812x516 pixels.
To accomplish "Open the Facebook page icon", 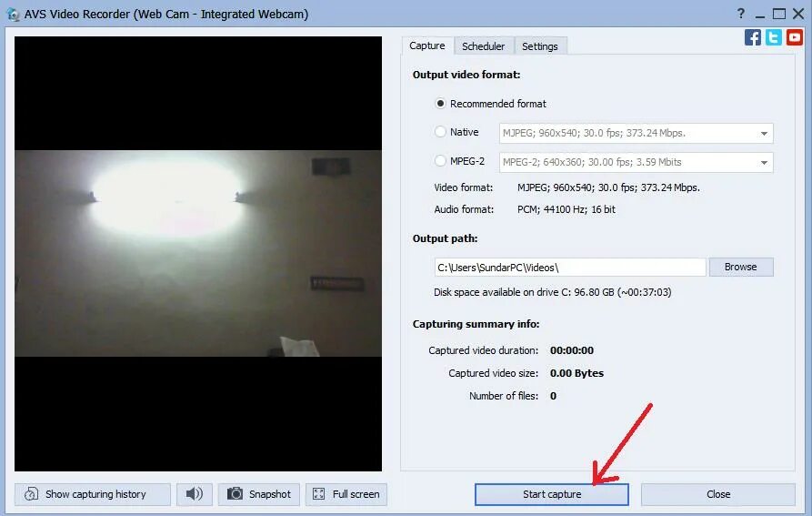I will pyautogui.click(x=753, y=37).
